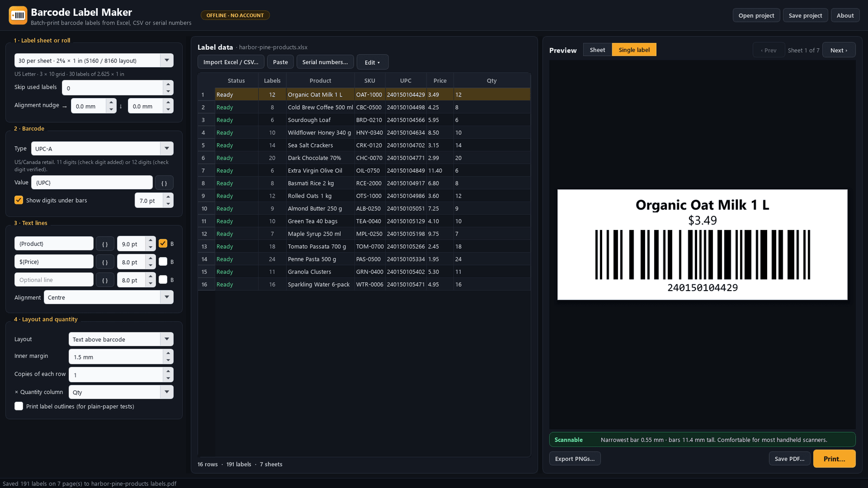This screenshot has width=868, height=488.
Task: Go to the Next sheet in preview
Action: click(x=839, y=50)
